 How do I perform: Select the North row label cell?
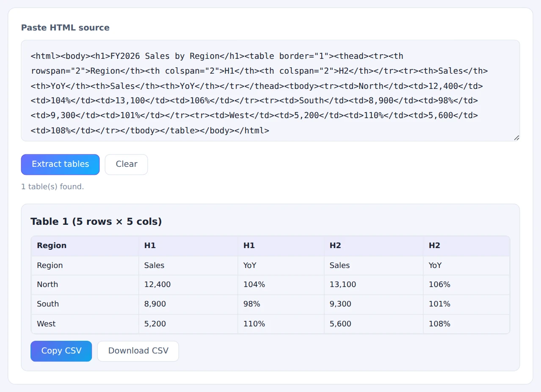85,284
